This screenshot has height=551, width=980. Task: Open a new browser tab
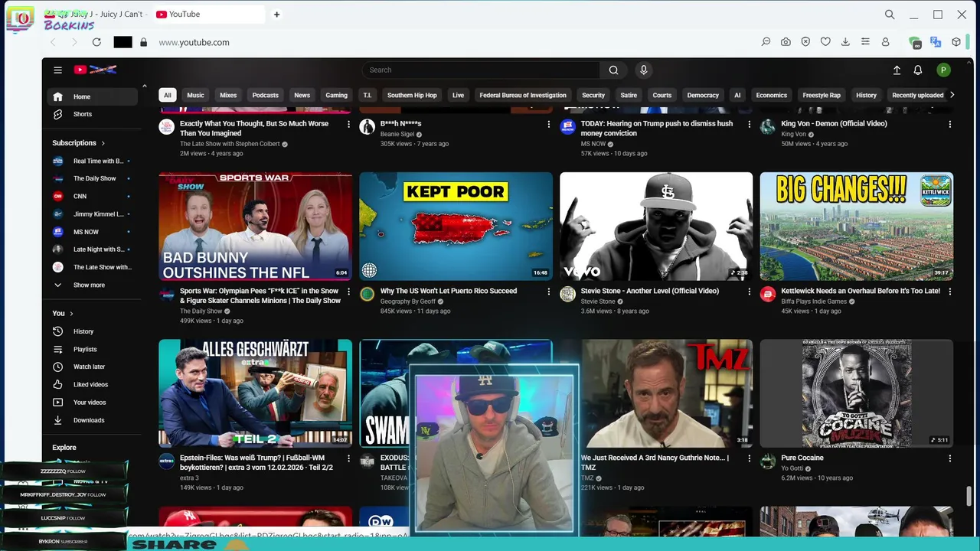pyautogui.click(x=276, y=15)
